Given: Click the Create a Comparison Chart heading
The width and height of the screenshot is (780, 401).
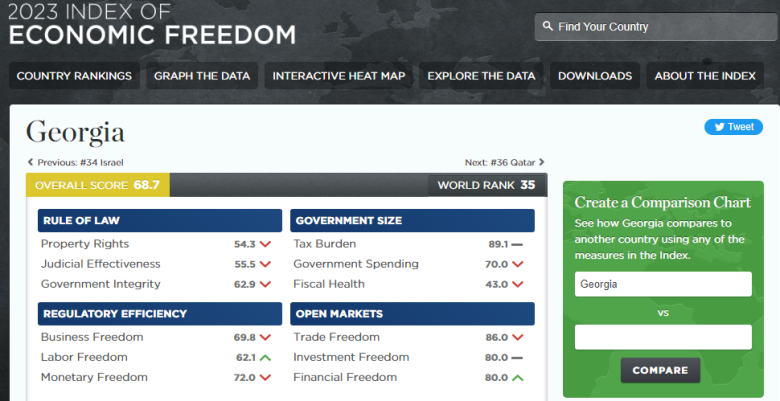Looking at the screenshot, I should [663, 202].
